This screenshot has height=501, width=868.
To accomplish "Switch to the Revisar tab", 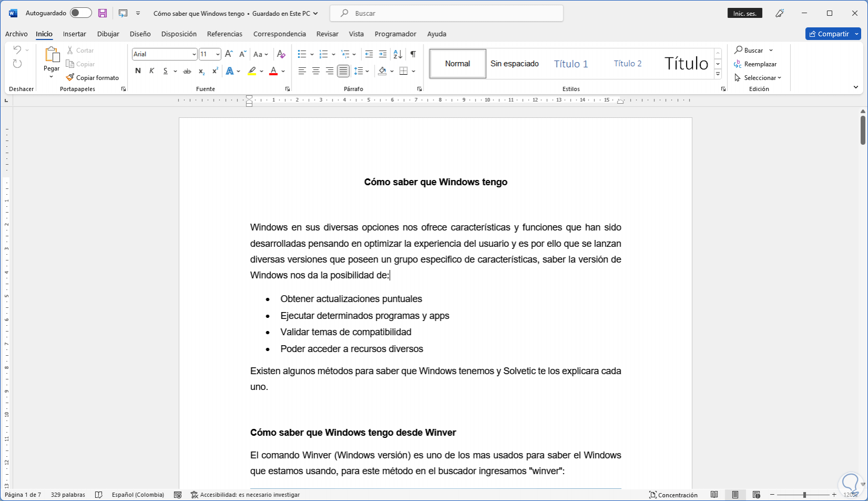I will click(x=327, y=34).
